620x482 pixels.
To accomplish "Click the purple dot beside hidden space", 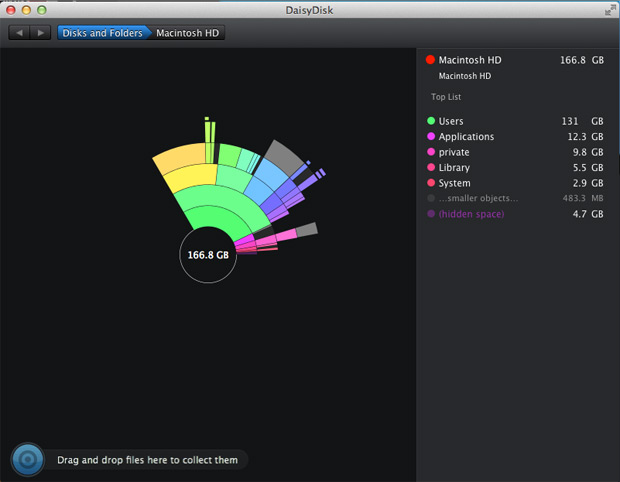I will tap(431, 214).
